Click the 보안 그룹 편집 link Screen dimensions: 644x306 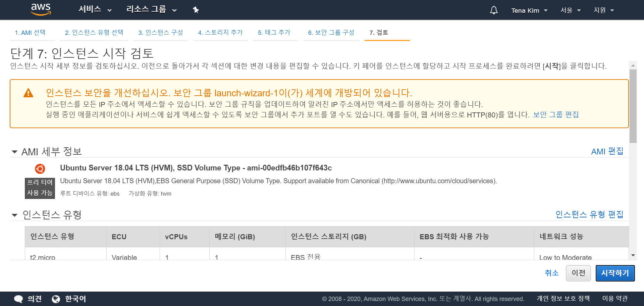(x=556, y=115)
